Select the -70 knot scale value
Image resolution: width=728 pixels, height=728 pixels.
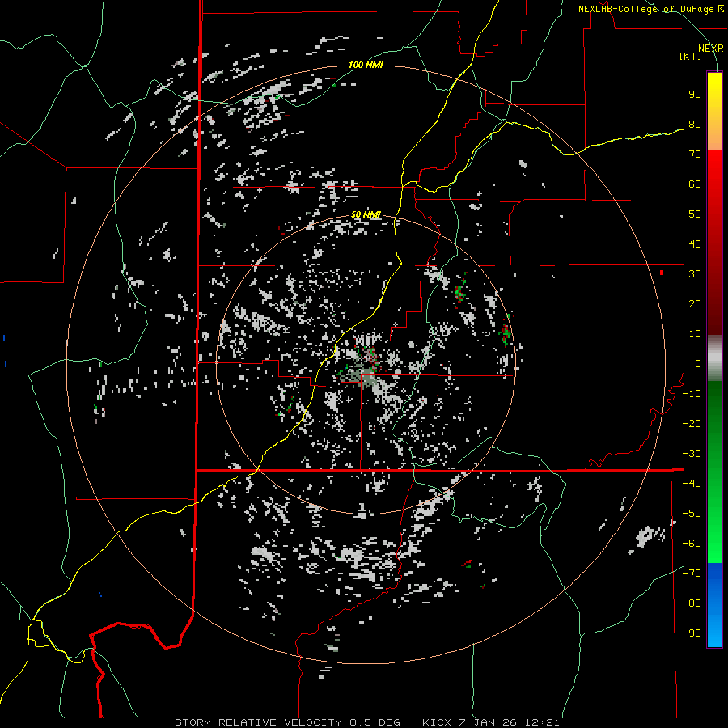pyautogui.click(x=692, y=574)
